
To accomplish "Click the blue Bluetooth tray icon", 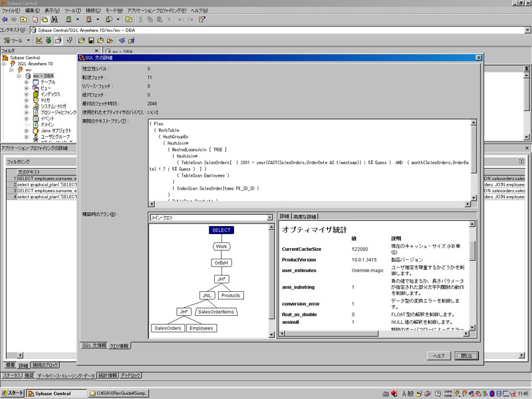I will (x=492, y=394).
